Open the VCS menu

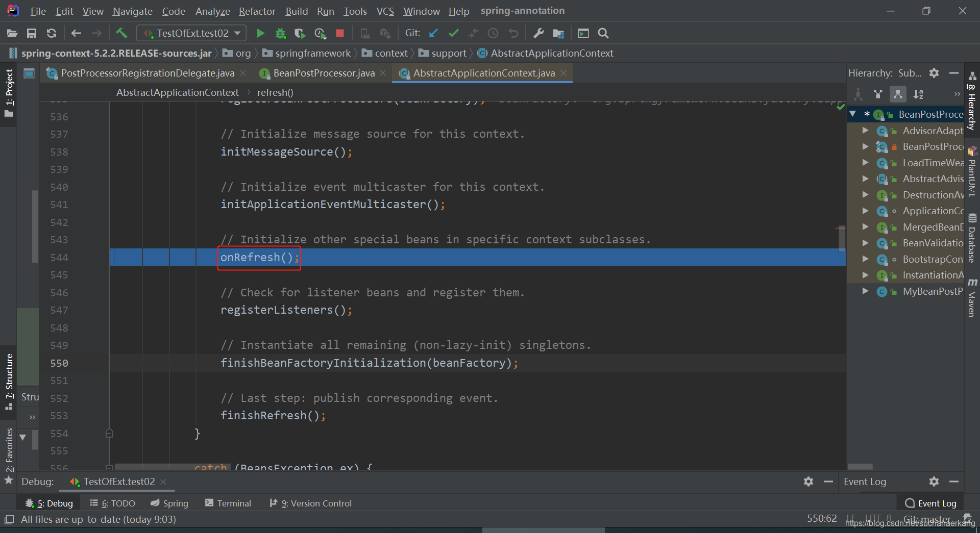coord(385,11)
